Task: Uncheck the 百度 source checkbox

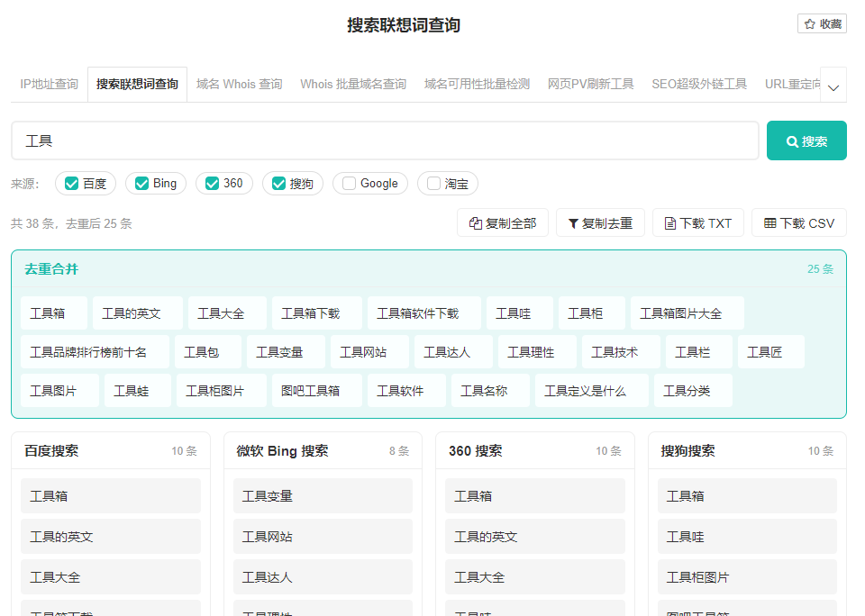Action: tap(71, 184)
